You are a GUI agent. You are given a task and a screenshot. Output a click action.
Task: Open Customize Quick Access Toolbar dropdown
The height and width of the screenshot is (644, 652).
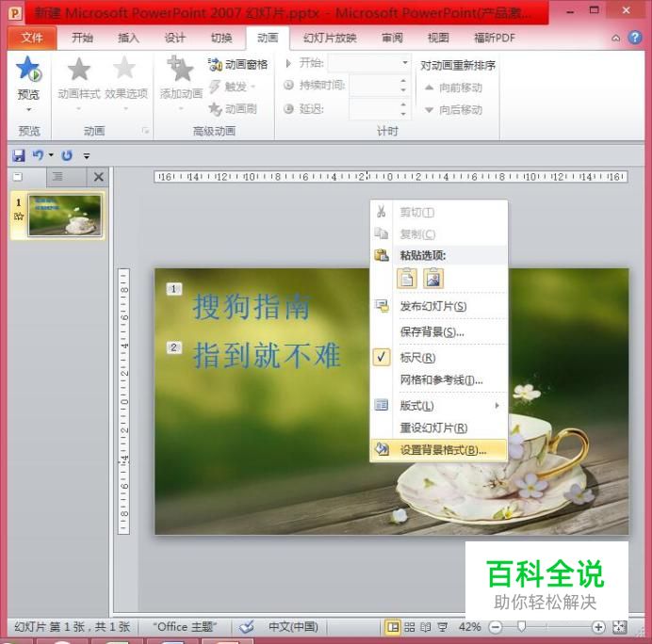pyautogui.click(x=87, y=155)
